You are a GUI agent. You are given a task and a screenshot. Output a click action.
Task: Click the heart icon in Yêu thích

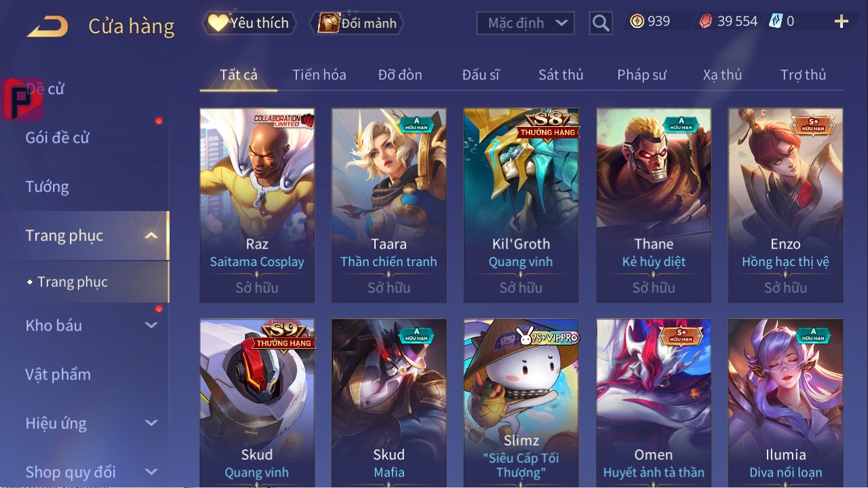pos(218,23)
